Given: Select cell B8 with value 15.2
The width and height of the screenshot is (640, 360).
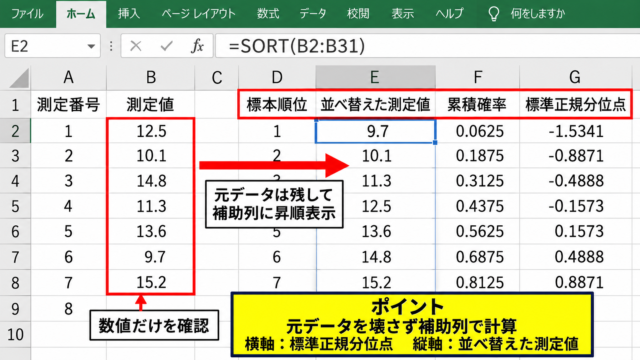Looking at the screenshot, I should coord(151,282).
